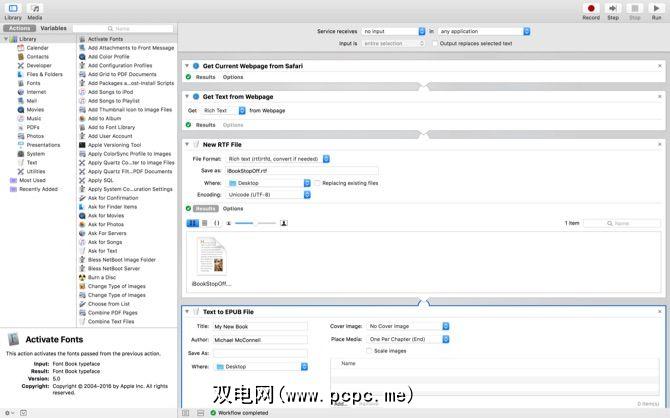
Task: Select the Photos library category
Action: tap(35, 136)
